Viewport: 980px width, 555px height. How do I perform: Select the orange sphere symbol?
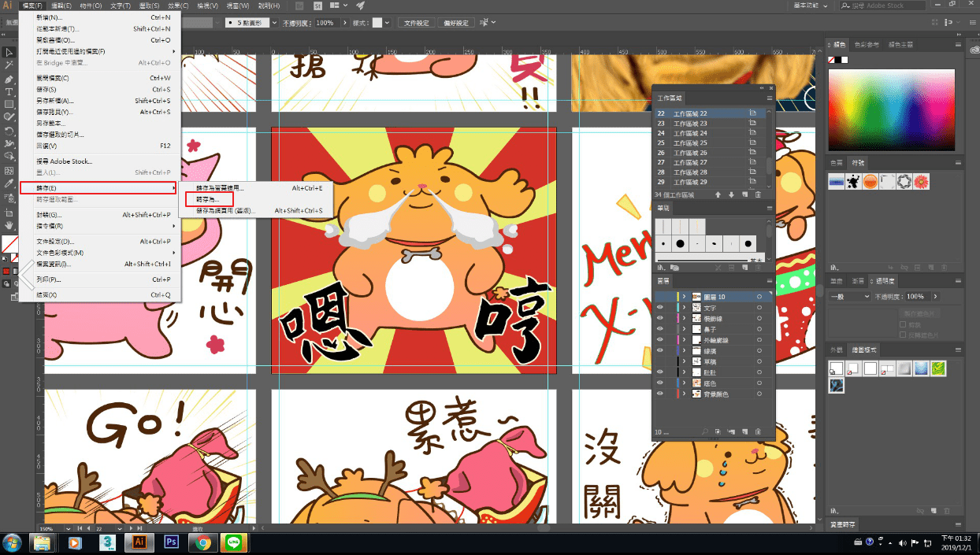870,182
